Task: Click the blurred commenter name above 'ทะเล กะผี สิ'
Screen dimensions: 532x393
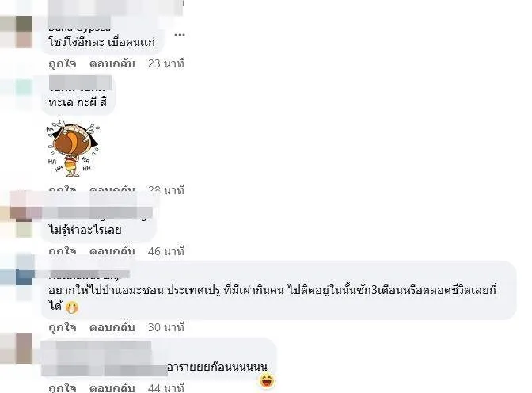Action: point(81,83)
